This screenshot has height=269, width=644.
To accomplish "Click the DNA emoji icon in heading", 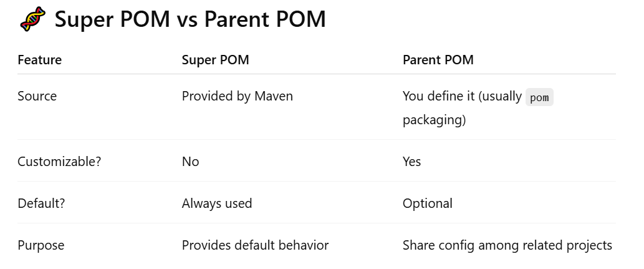I will point(33,19).
